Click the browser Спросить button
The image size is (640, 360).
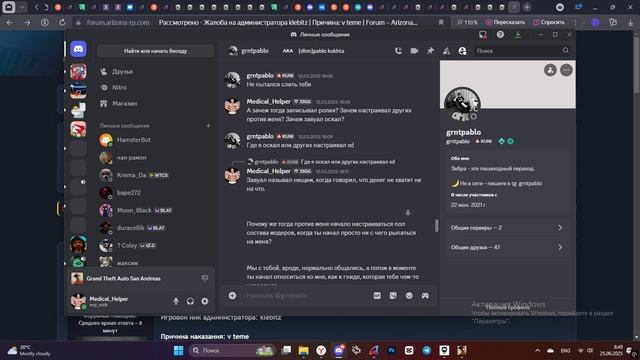[549, 22]
